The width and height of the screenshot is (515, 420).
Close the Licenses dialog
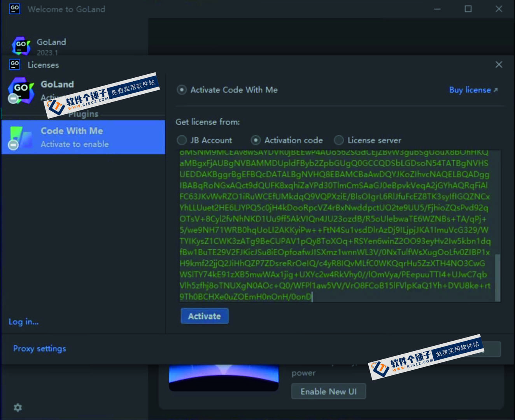tap(499, 65)
